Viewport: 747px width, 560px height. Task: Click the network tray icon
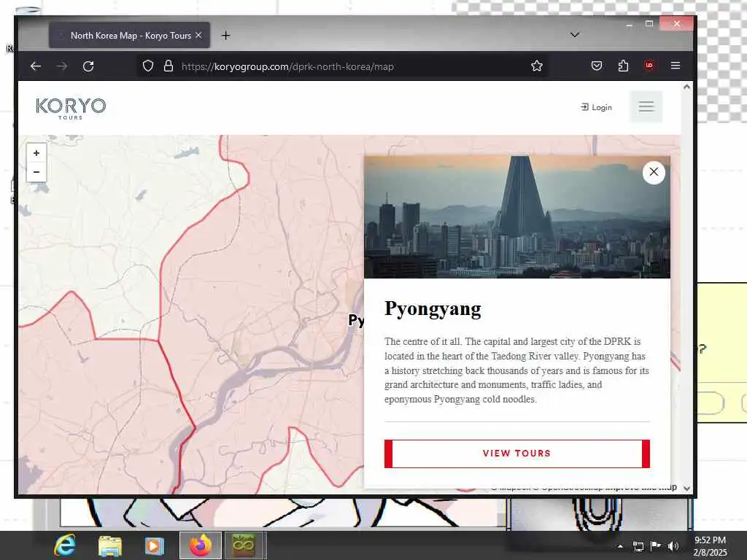638,546
